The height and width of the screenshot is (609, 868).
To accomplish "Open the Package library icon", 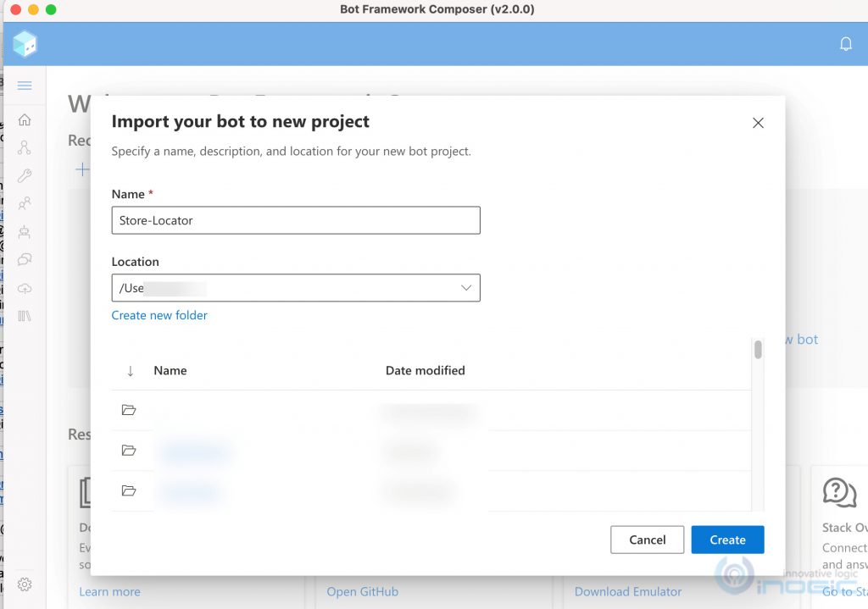I will pyautogui.click(x=25, y=315).
